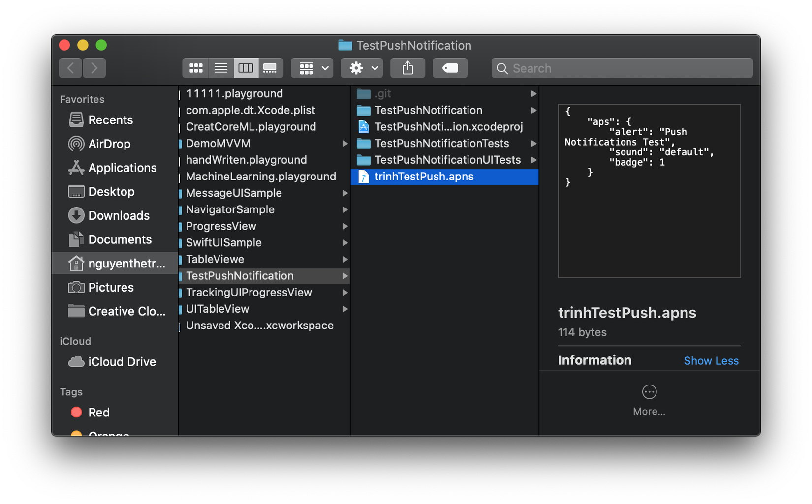Image resolution: width=812 pixels, height=504 pixels.
Task: Switch to list view in toolbar
Action: pyautogui.click(x=221, y=68)
